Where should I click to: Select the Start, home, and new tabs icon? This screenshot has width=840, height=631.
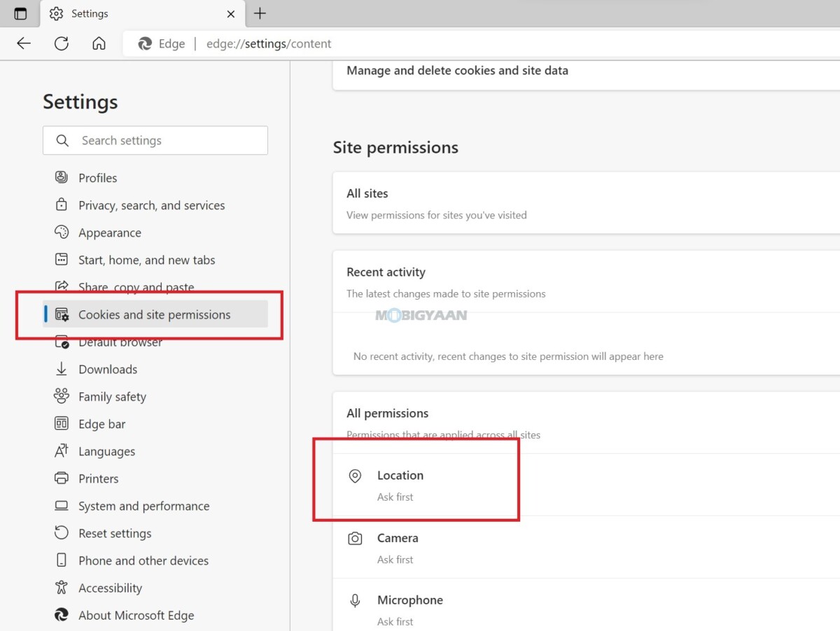point(62,259)
